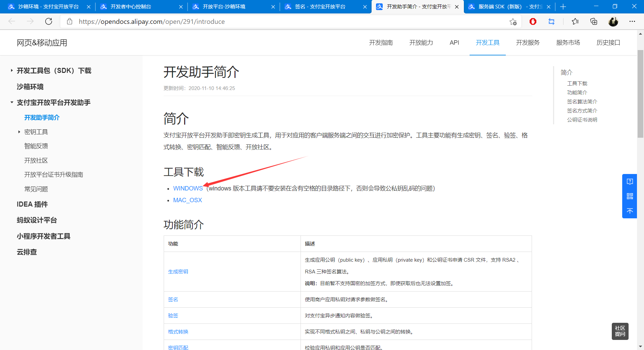Jump to 公钥证书说明 in the page outline
644x350 pixels.
pos(582,120)
